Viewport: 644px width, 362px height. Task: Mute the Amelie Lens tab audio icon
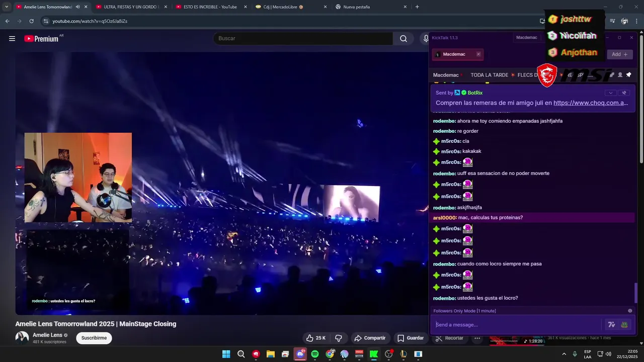[x=77, y=7]
